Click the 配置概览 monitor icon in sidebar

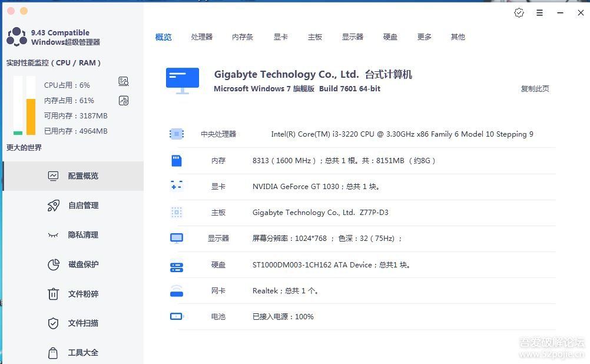[x=53, y=176]
